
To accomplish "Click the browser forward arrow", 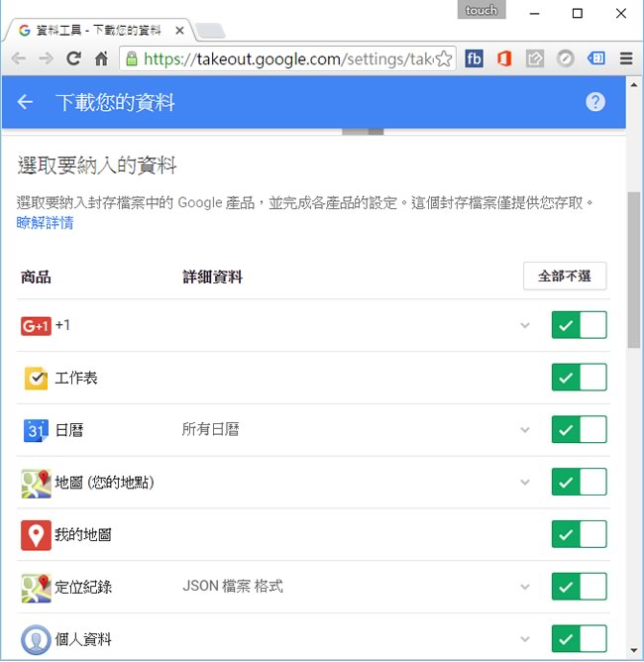I will (x=46, y=58).
